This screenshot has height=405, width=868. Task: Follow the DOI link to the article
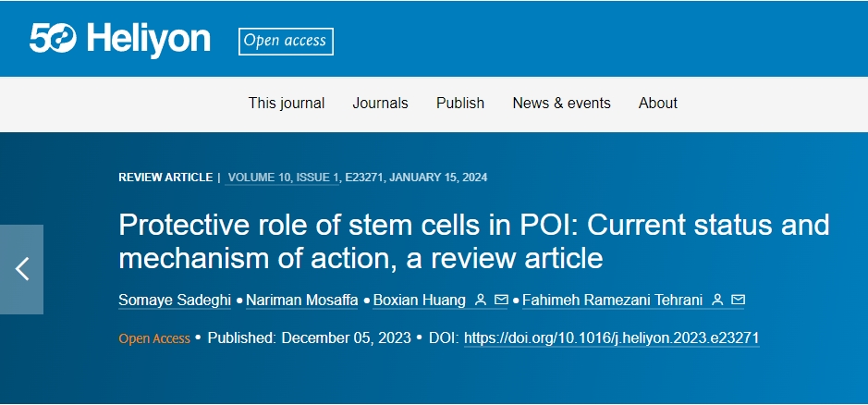tap(611, 338)
